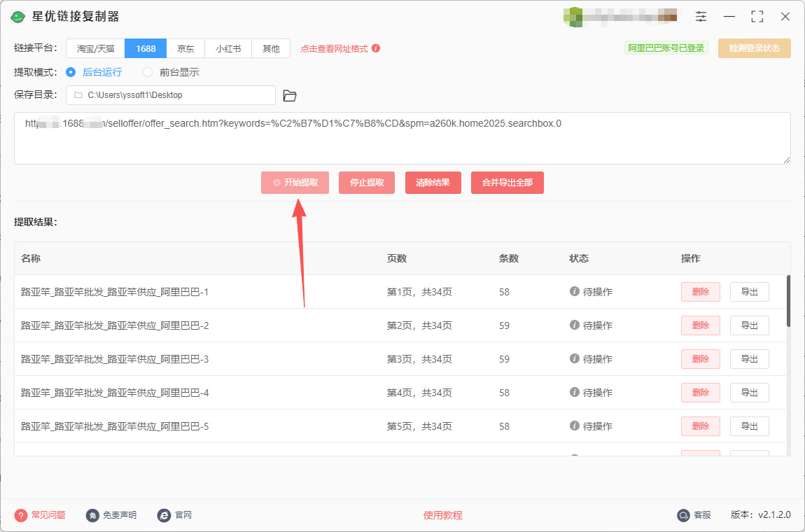The image size is (805, 532).
Task: Open the 客服 link text
Action: 702,515
